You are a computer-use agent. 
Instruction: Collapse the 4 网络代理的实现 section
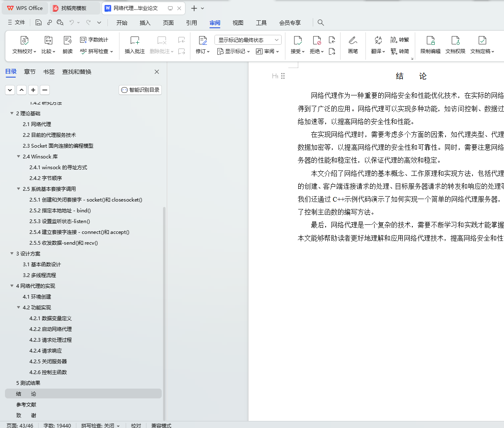pyautogui.click(x=12, y=286)
